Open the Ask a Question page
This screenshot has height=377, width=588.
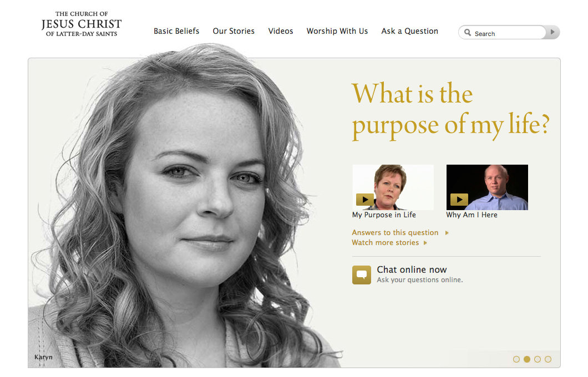(x=409, y=31)
